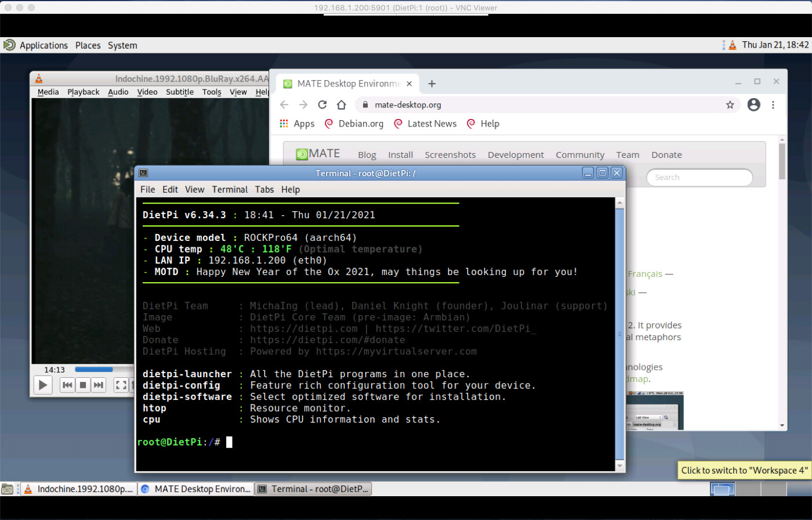Stop playback in VLC
812x520 pixels.
[83, 385]
